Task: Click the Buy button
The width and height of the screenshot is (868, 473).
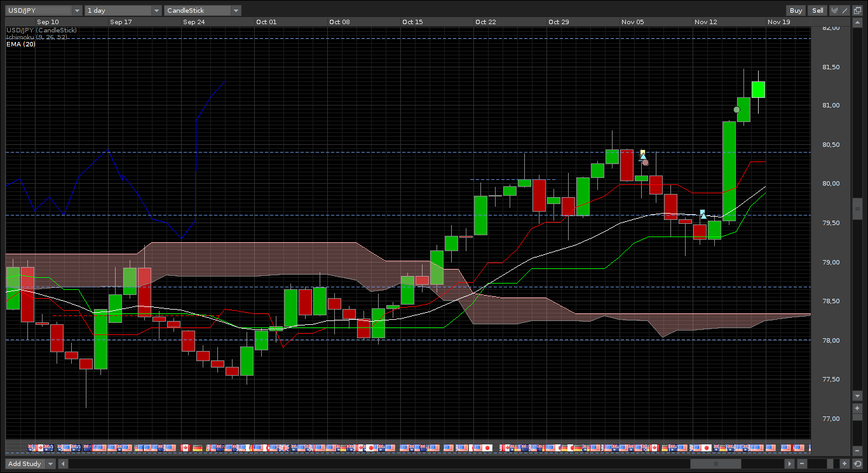Action: coord(796,10)
